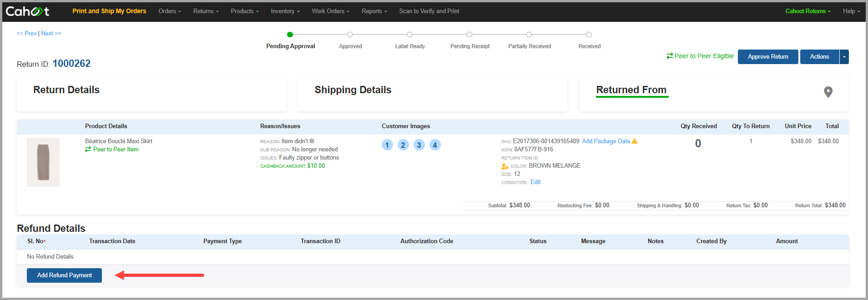Open the map pin location icon
The image size is (868, 300).
coord(828,92)
